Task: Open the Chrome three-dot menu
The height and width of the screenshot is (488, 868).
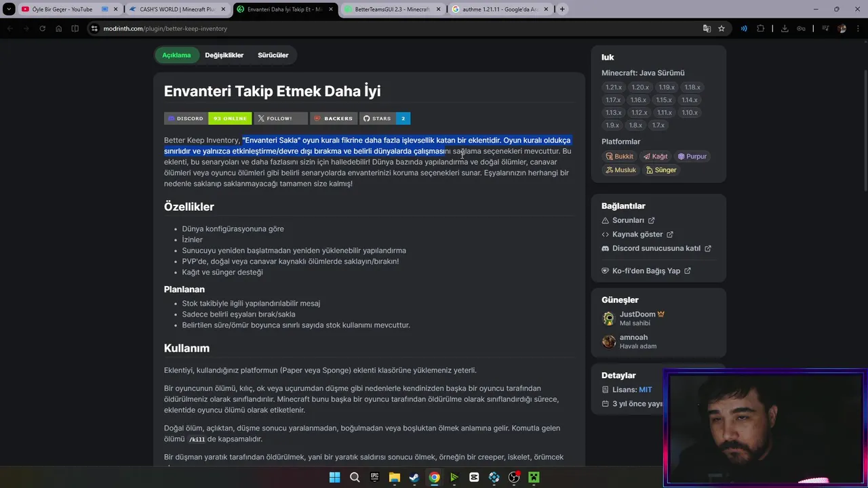Action: point(859,28)
